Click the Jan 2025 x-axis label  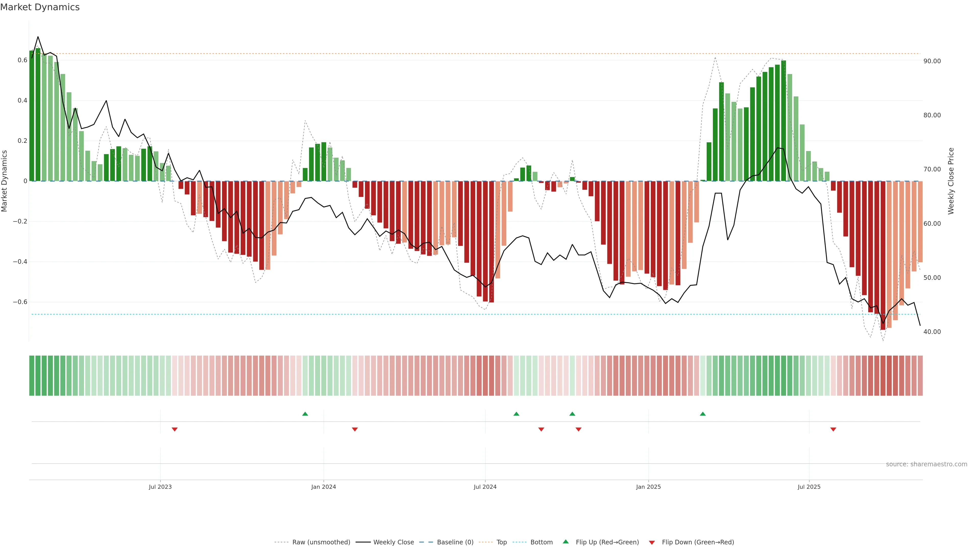[x=648, y=487]
